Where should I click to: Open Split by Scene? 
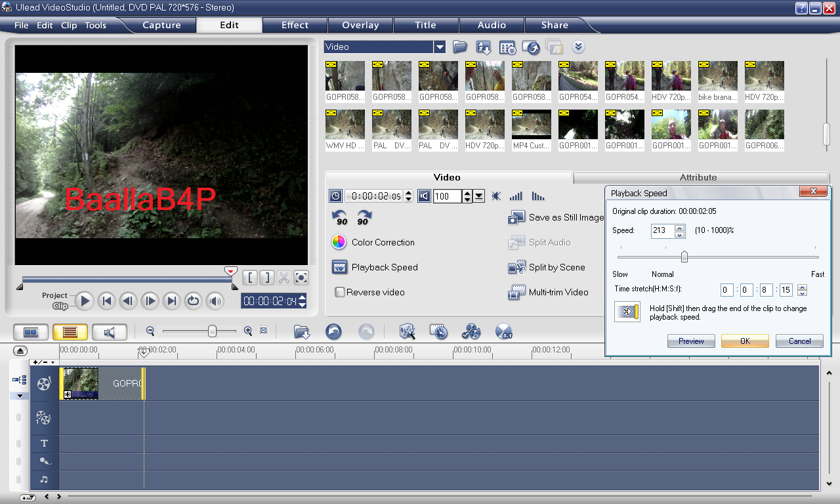(546, 267)
